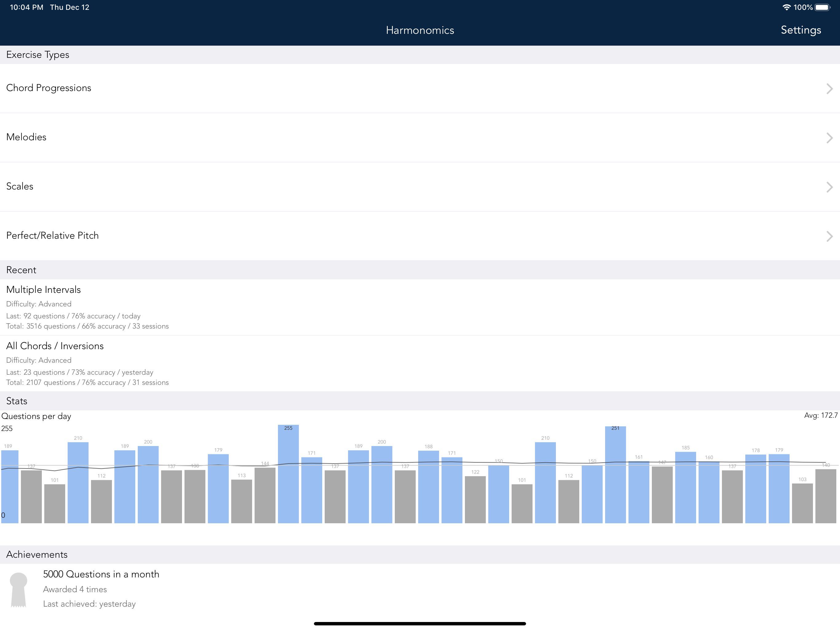Open the recent All Chords / Inversions exercise

pyautogui.click(x=420, y=363)
